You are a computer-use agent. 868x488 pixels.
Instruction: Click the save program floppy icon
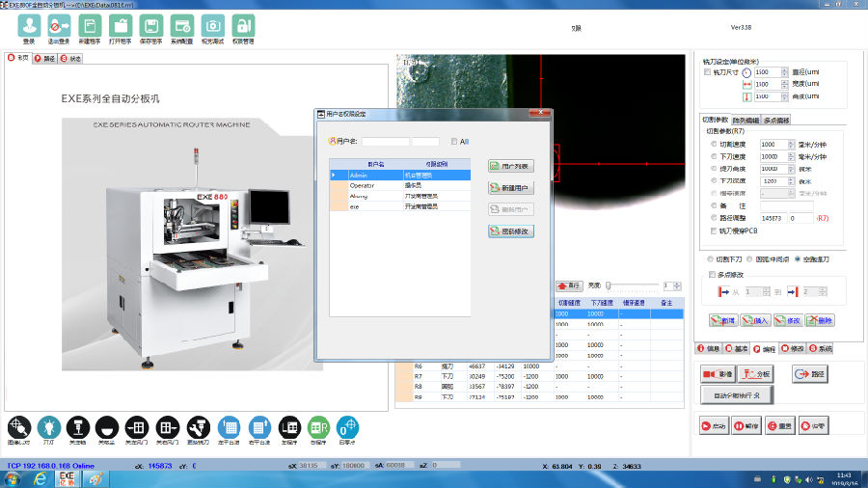point(150,26)
